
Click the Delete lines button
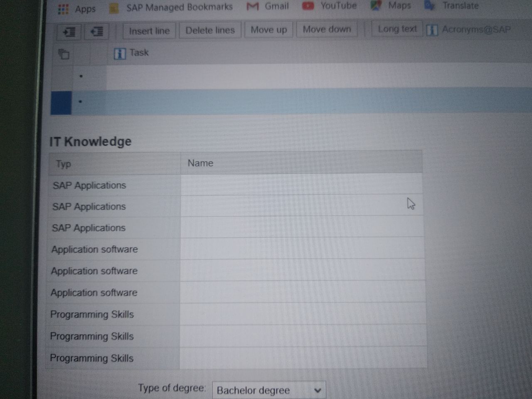tap(210, 30)
